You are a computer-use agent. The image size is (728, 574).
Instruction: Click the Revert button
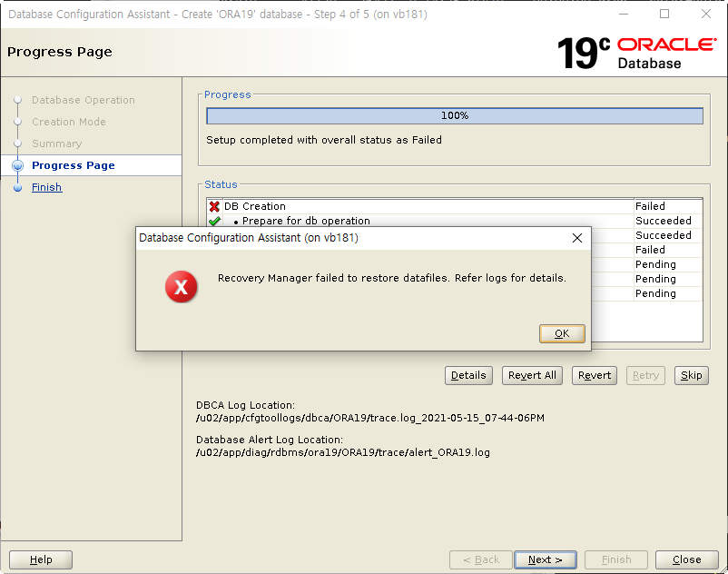point(595,375)
